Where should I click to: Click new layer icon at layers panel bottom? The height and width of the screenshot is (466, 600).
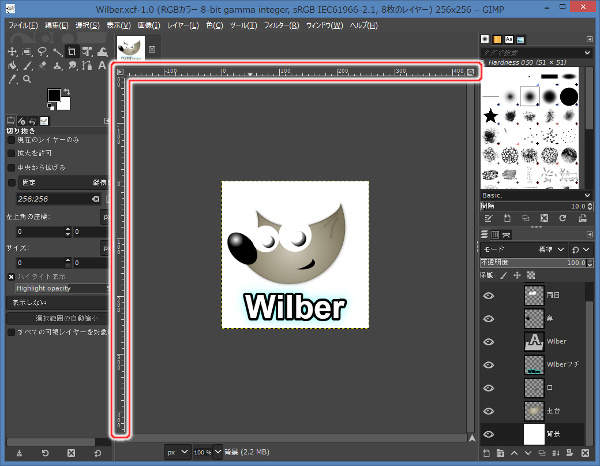click(x=488, y=454)
